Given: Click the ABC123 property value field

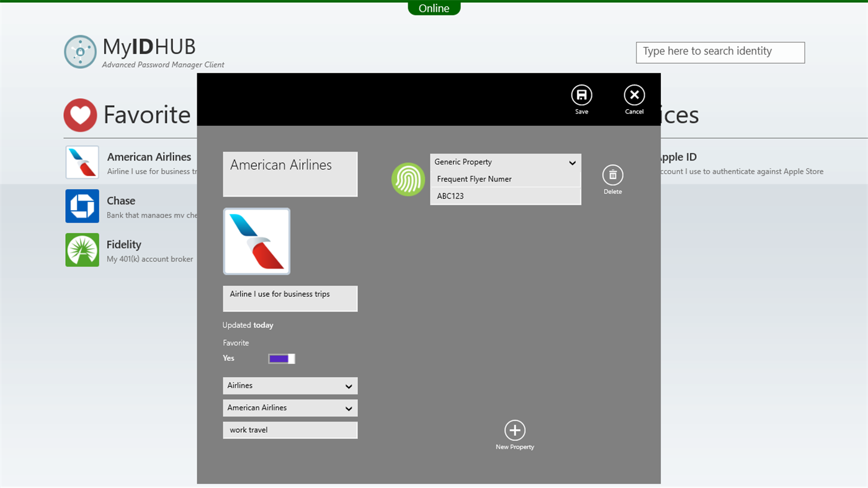Looking at the screenshot, I should pyautogui.click(x=505, y=196).
